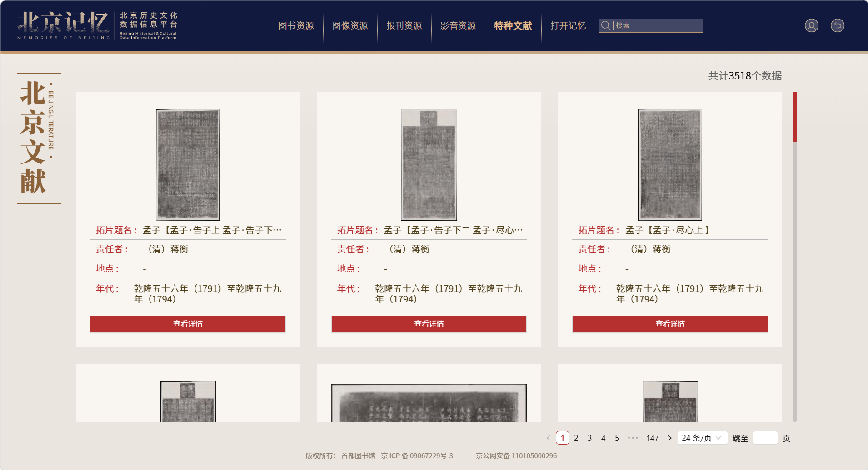Viewport: 868px width, 470px height.
Task: Click the 跳至 page number input box
Action: point(765,438)
